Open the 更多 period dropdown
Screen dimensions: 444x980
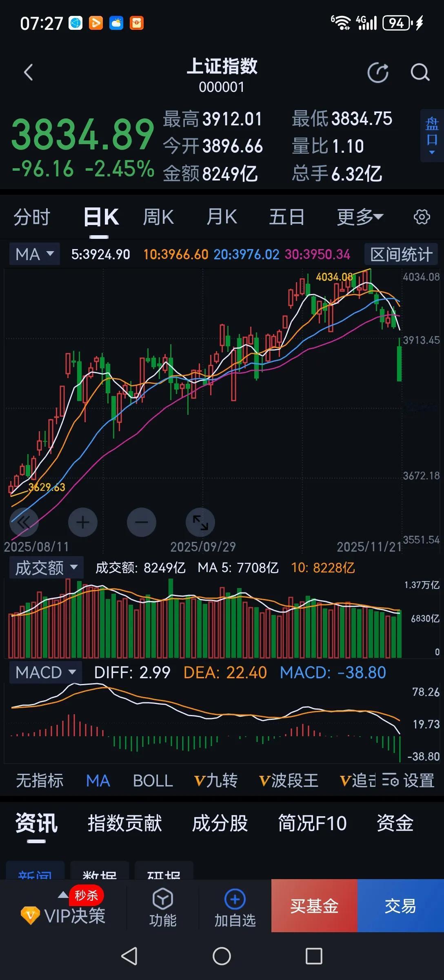tap(360, 217)
